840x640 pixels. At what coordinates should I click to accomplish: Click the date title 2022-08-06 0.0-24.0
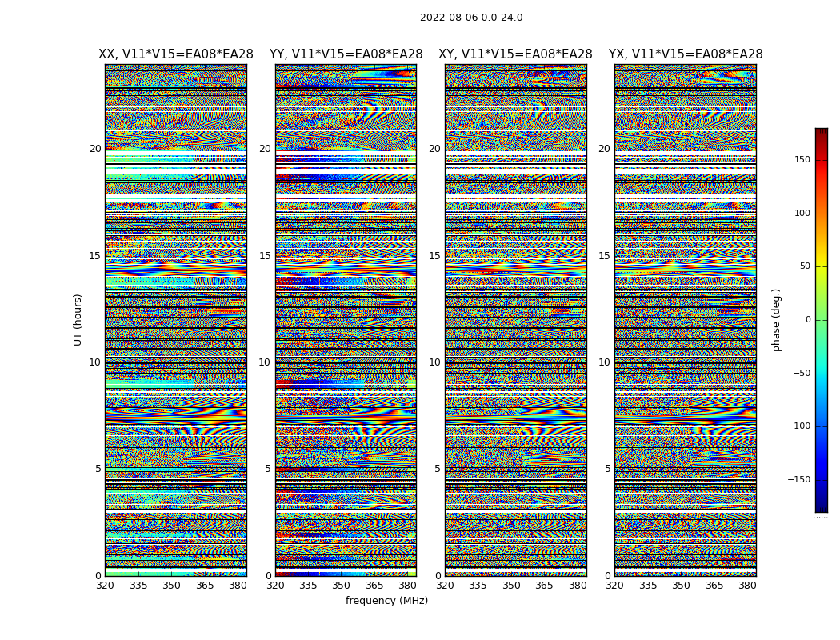click(471, 18)
